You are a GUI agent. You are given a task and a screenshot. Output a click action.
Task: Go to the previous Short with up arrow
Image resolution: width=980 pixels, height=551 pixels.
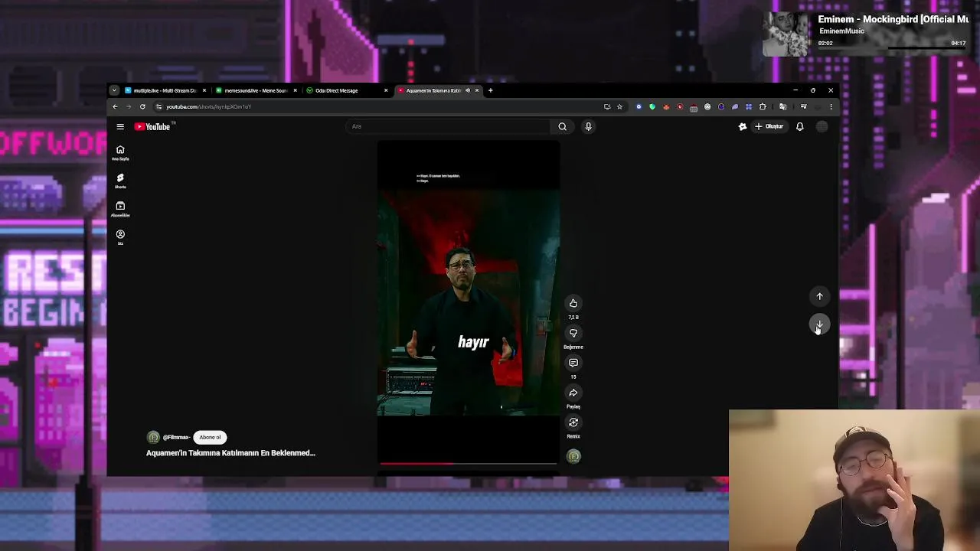click(819, 296)
